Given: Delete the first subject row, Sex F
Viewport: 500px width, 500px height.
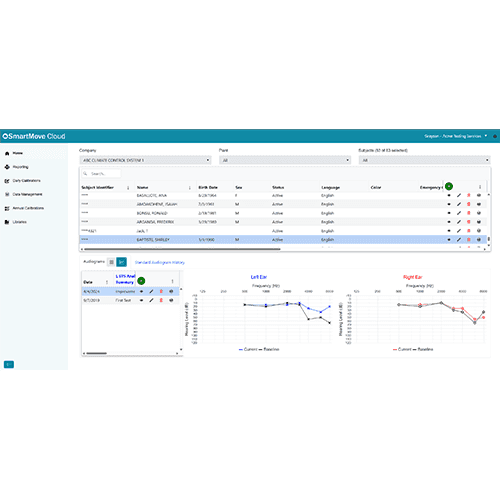Looking at the screenshot, I should coord(469,195).
